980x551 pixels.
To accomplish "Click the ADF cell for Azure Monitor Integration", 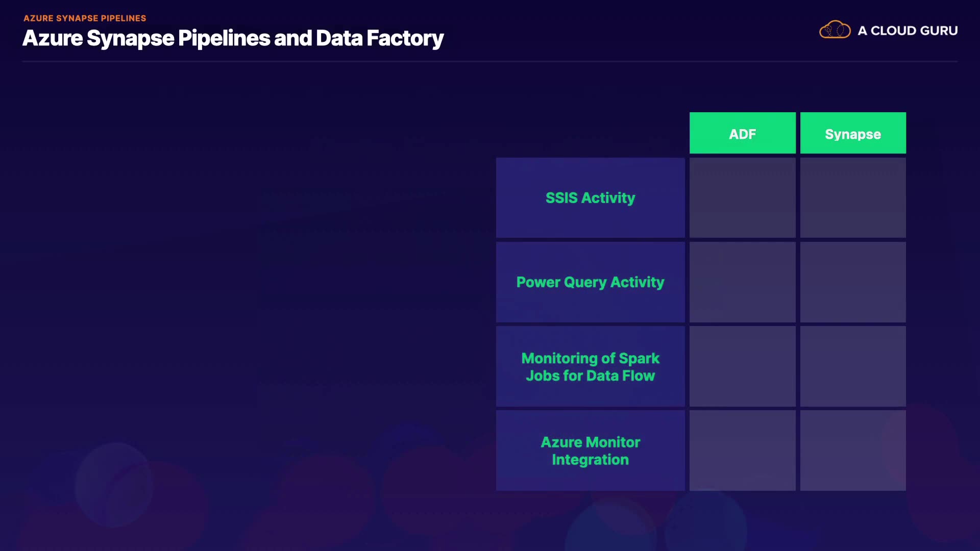I will [742, 451].
